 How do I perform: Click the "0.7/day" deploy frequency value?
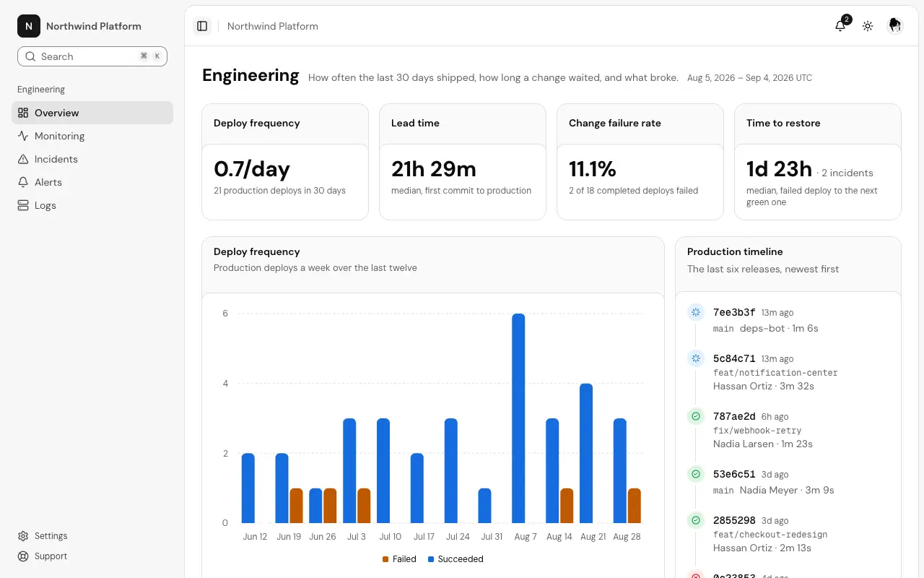click(x=252, y=169)
